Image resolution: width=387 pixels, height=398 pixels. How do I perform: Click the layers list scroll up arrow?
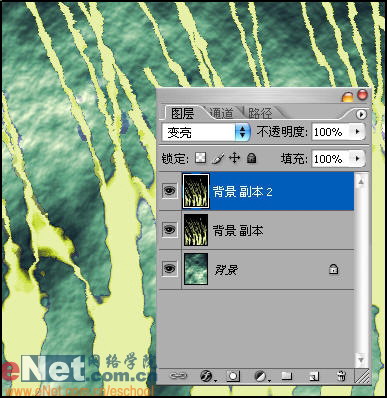coord(361,181)
